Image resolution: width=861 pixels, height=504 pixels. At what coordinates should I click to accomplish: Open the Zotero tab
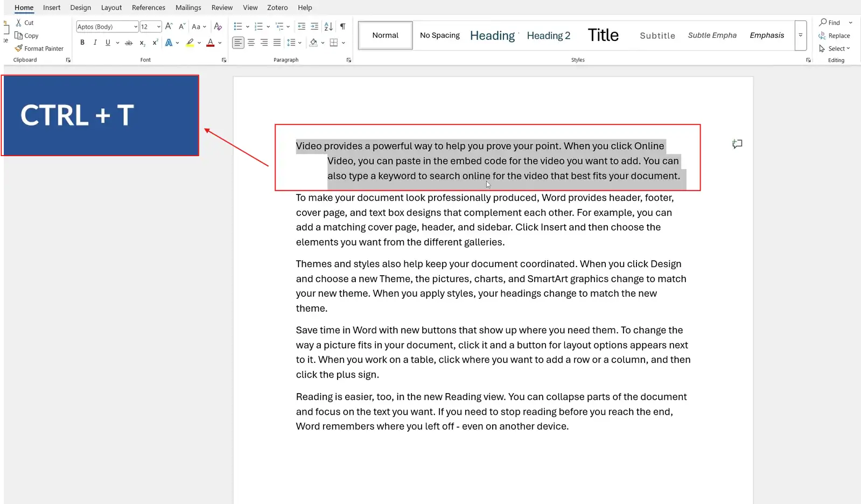click(277, 8)
